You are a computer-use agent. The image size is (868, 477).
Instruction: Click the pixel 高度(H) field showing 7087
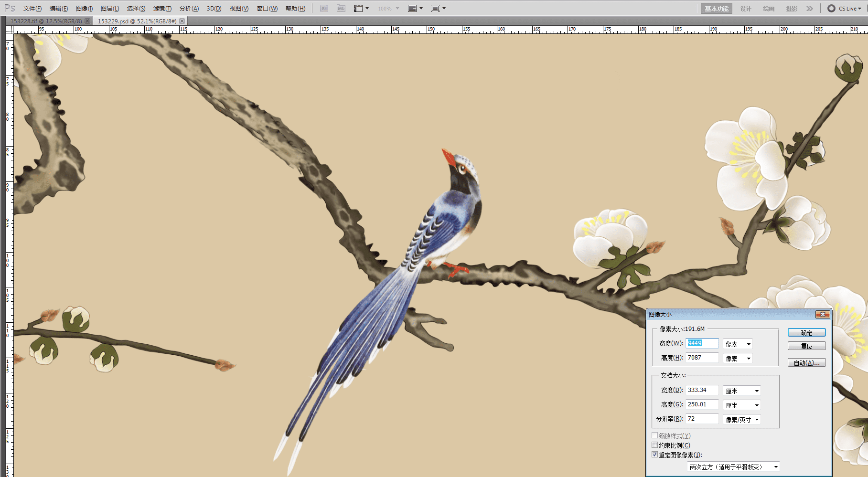pos(702,358)
